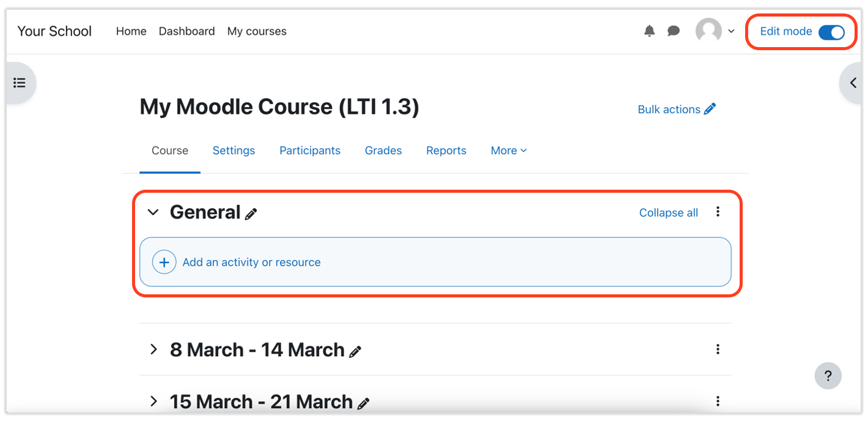
Task: Open the messaging chat bubble
Action: click(673, 31)
